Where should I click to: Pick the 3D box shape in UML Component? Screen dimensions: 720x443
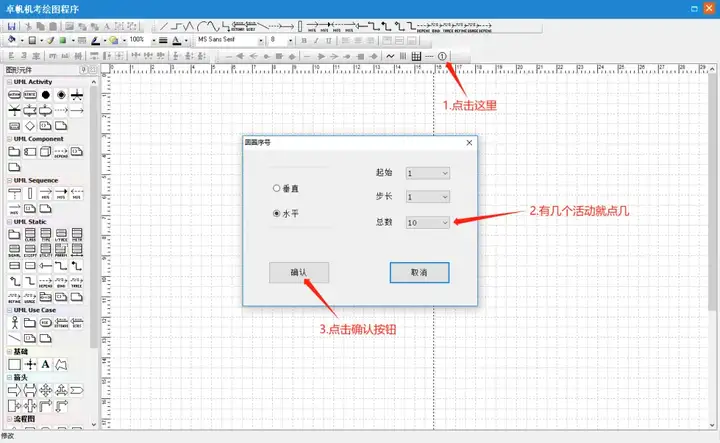coord(45,151)
